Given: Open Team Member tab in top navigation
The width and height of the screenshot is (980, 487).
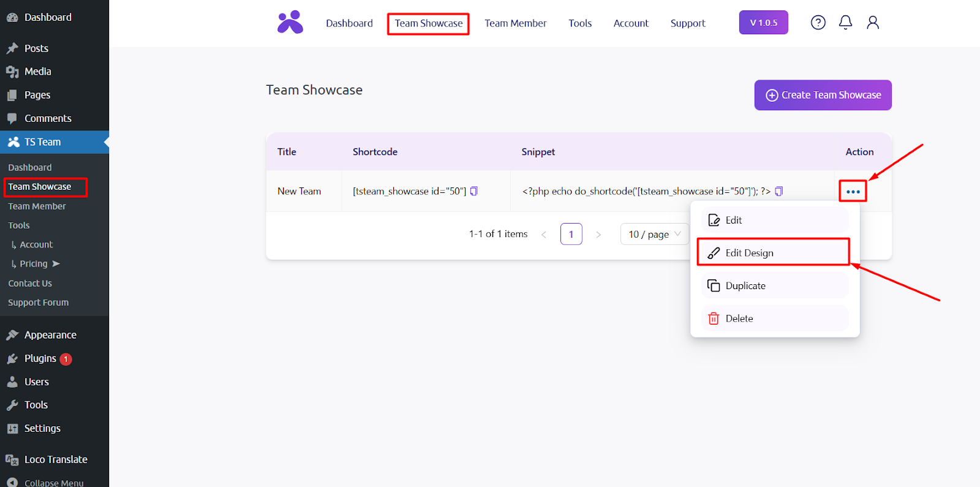Looking at the screenshot, I should point(515,23).
